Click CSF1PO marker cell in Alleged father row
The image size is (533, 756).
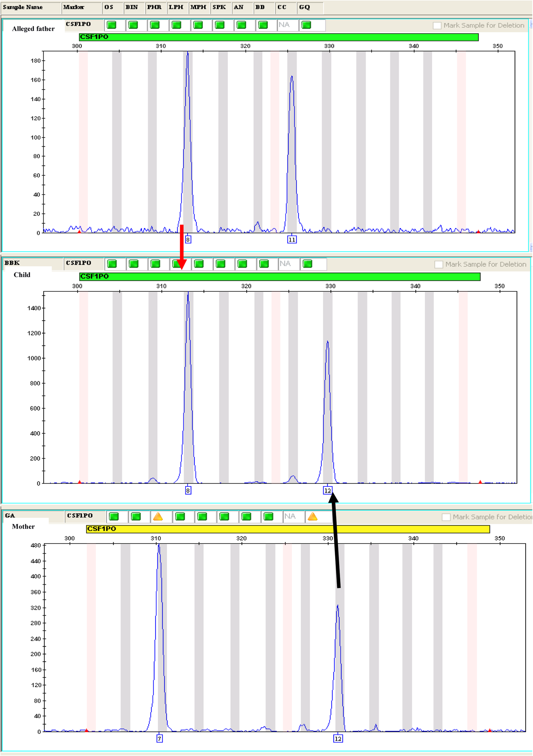coord(84,25)
